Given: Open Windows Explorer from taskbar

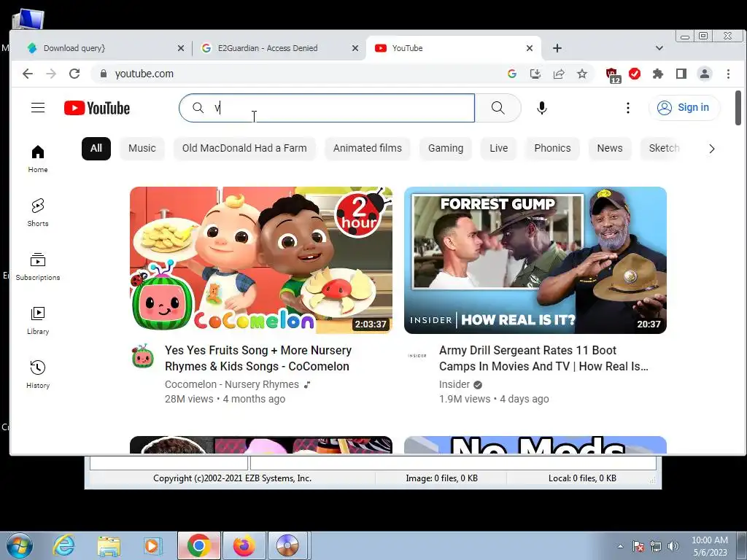Looking at the screenshot, I should tap(109, 545).
